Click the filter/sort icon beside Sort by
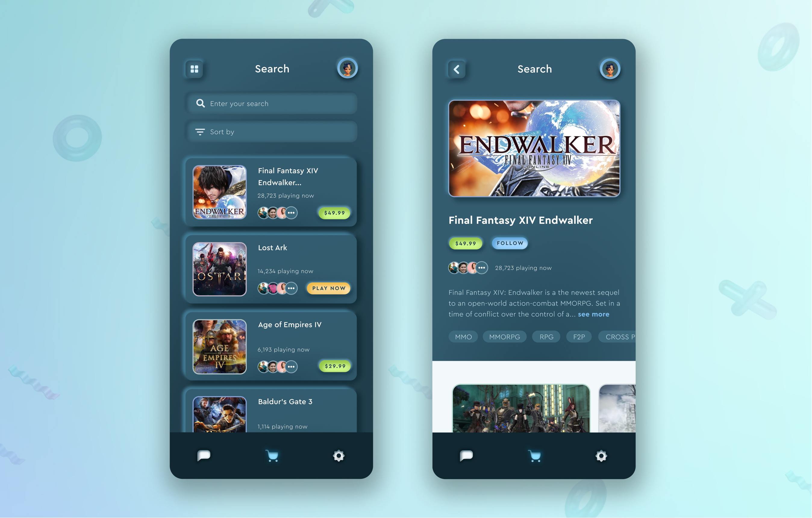 199,131
